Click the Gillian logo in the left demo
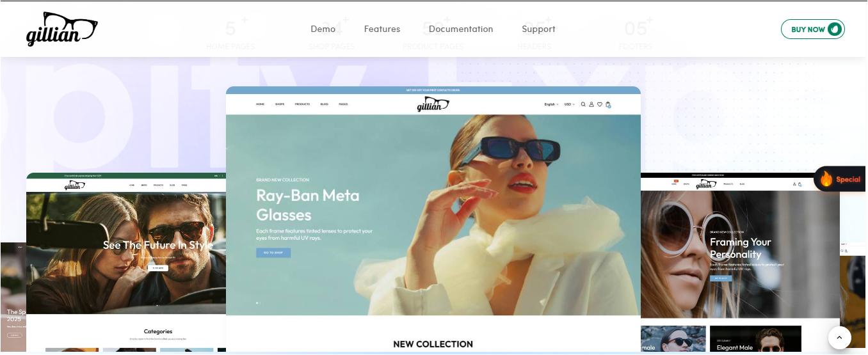The image size is (868, 355). tap(75, 185)
